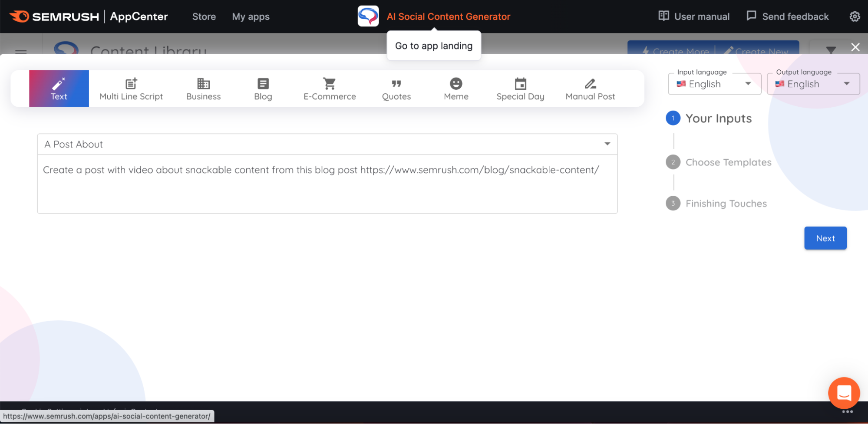Select the Special Day content type
This screenshot has height=424, width=868.
tap(520, 88)
